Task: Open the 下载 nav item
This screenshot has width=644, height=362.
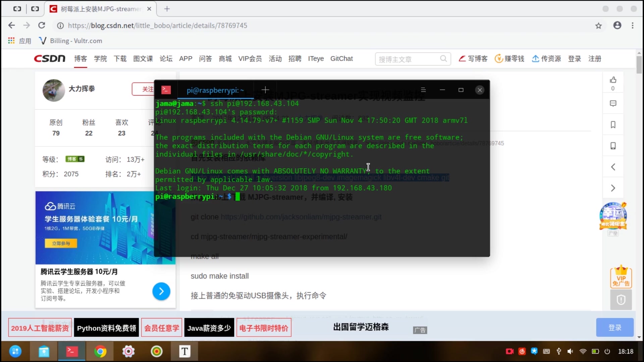Action: [120, 59]
